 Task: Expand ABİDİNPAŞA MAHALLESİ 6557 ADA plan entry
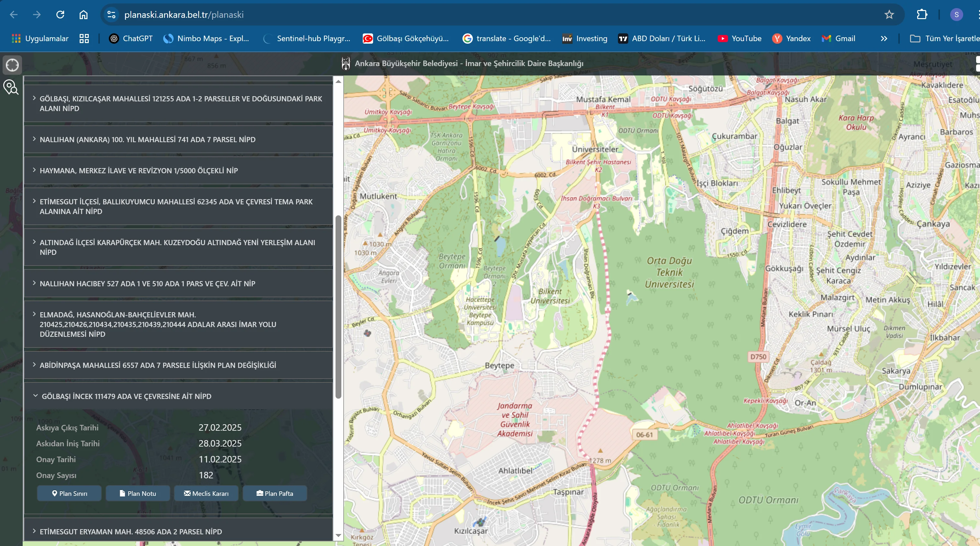157,365
